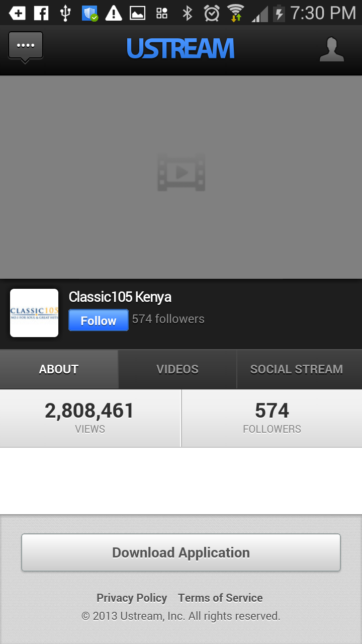Open Classic105 channel logo thumbnail
The image size is (362, 644).
click(34, 313)
